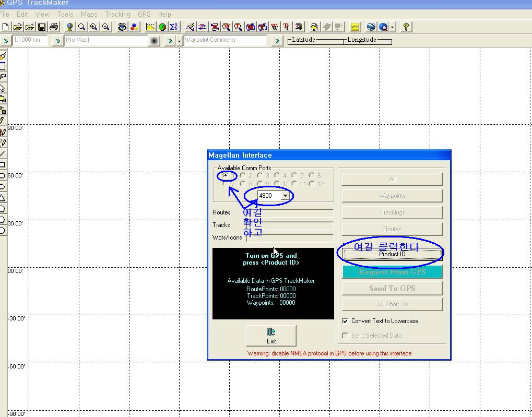Click arrows button before Waypoint Comments field
Screen dimensions: 532x417
(170, 41)
